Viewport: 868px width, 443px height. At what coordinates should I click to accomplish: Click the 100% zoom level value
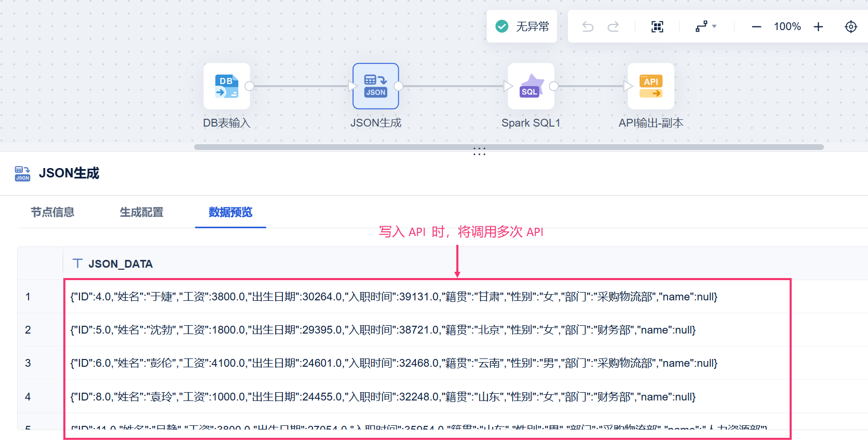tap(787, 26)
